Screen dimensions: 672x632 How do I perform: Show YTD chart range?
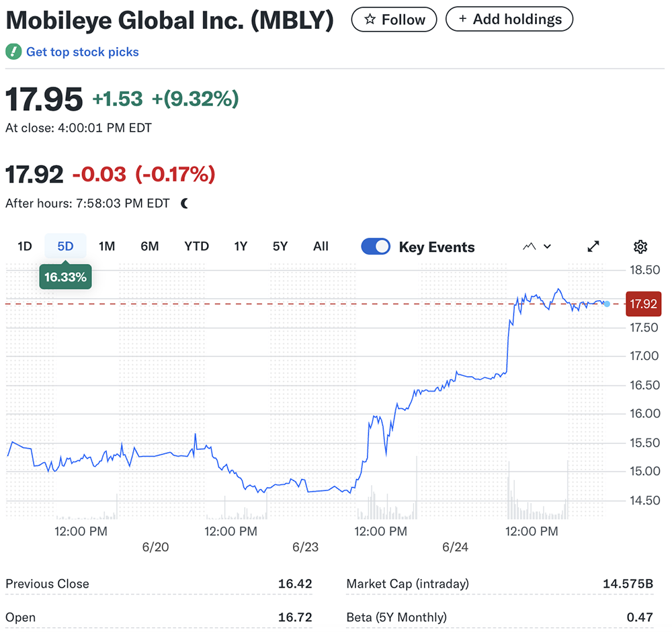[196, 246]
